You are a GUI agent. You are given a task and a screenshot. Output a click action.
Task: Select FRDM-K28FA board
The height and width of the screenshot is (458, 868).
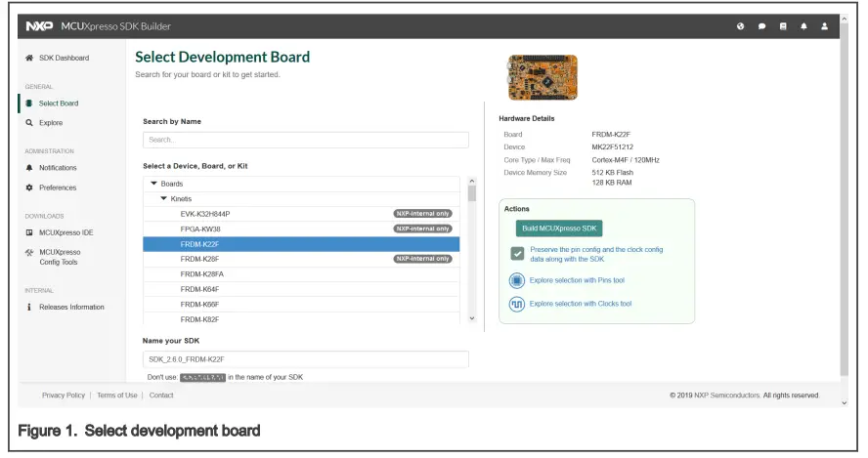(301, 273)
